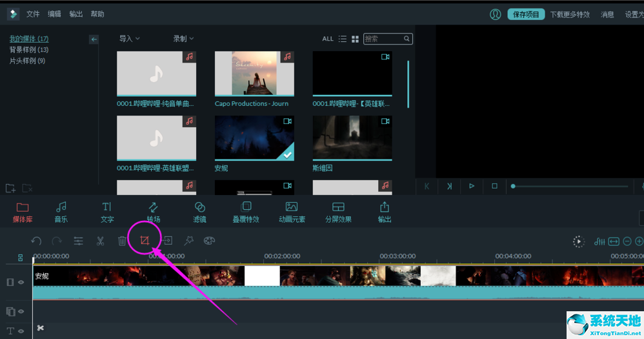Toggle video track eye visibility
This screenshot has height=339, width=644.
(x=21, y=282)
